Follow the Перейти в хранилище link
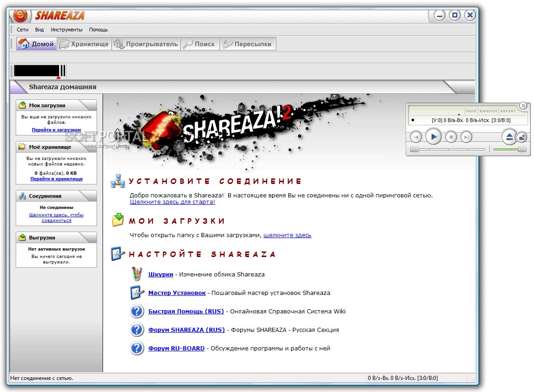 57,179
